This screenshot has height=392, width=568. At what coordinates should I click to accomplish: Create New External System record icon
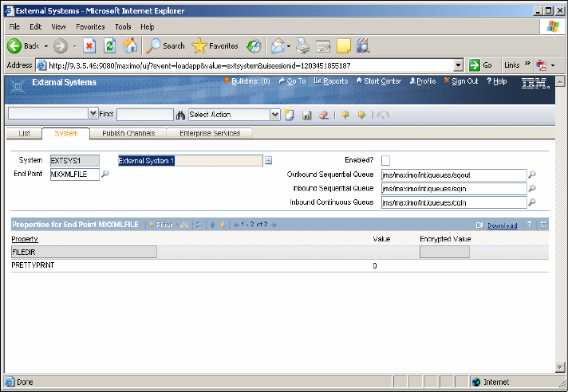point(289,115)
